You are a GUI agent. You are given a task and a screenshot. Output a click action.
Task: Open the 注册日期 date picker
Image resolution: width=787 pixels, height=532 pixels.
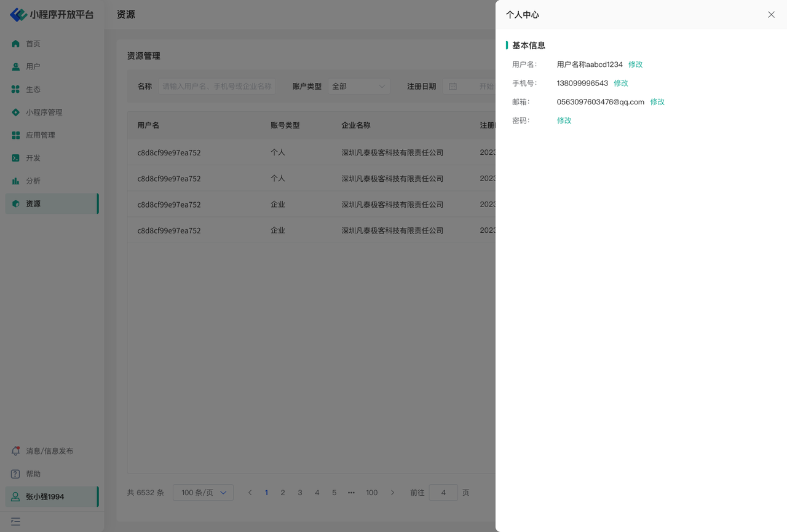tap(470, 87)
